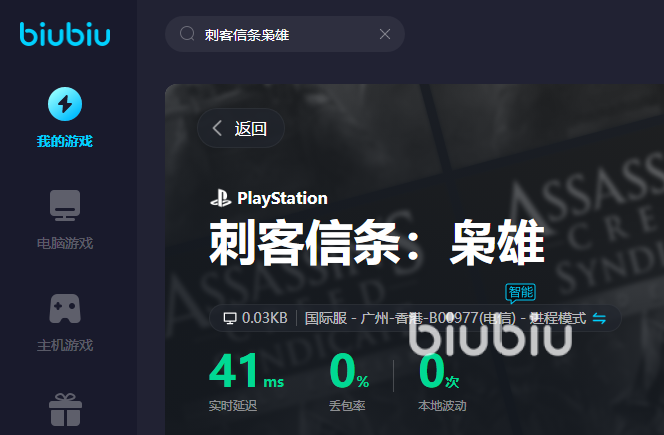The height and width of the screenshot is (435, 664).
Task: Click the 0.03KB traffic monitor icon
Action: pos(230,318)
